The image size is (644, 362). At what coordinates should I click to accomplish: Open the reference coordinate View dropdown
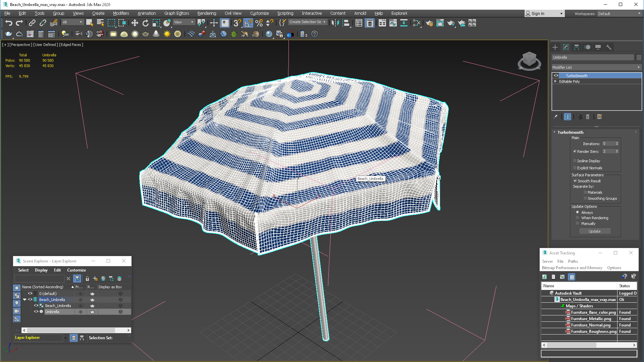(x=183, y=22)
